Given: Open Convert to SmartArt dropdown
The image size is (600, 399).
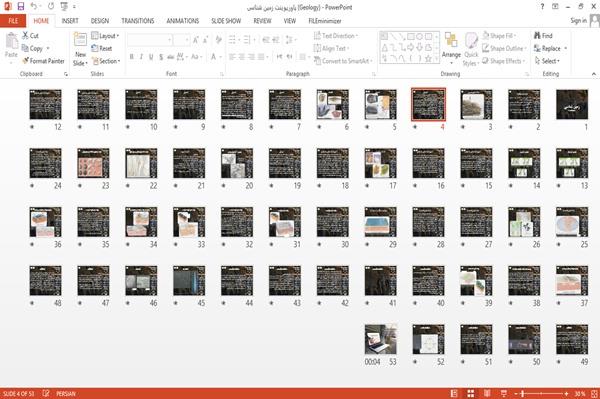Looking at the screenshot, I should click(x=343, y=61).
